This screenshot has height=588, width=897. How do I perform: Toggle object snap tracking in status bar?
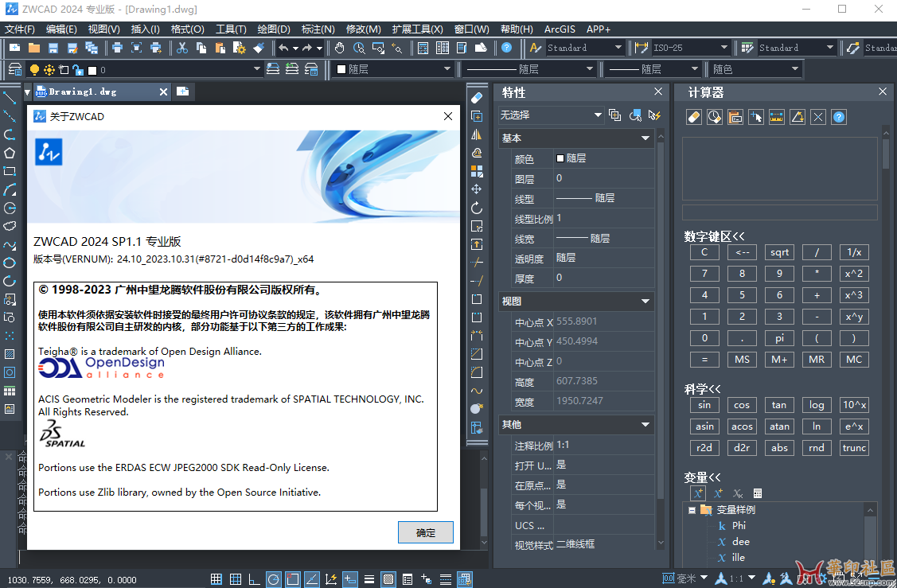click(312, 579)
